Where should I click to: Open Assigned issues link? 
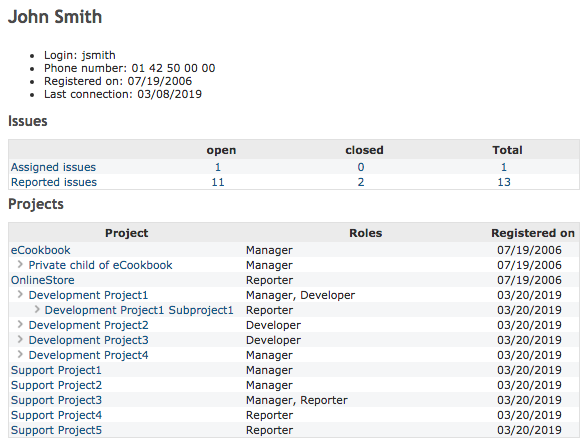[x=53, y=167]
